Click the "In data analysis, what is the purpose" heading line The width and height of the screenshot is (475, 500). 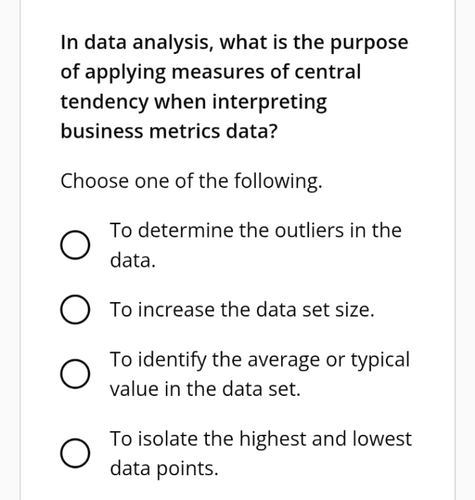pyautogui.click(x=234, y=43)
